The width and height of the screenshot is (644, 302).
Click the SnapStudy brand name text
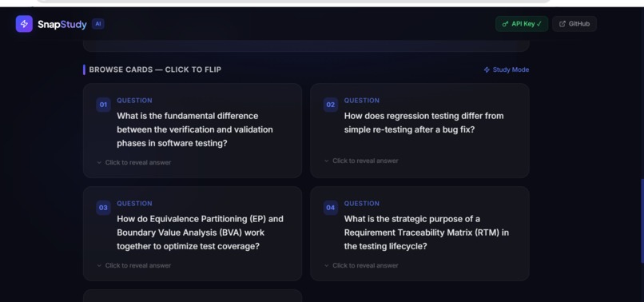point(62,25)
